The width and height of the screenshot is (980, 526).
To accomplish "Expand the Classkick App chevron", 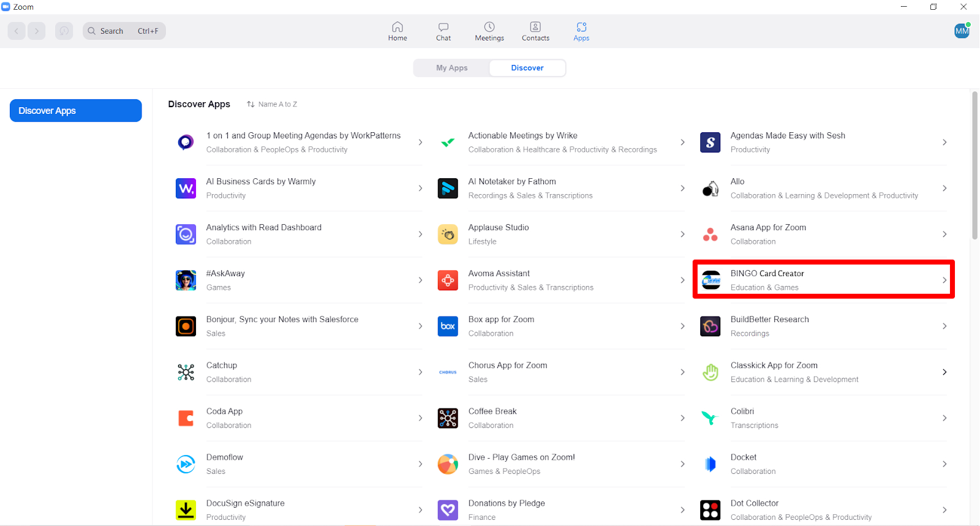I will [x=944, y=372].
